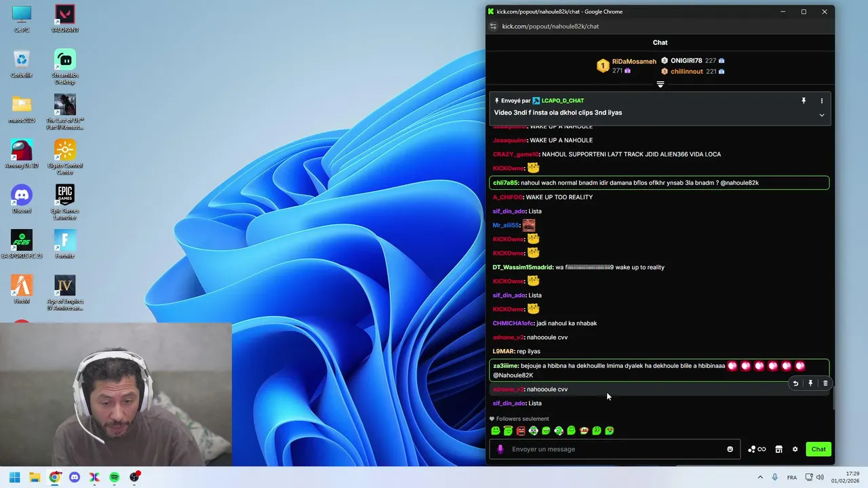
Task: Switch FRA keyboard language indicator
Action: (x=792, y=477)
